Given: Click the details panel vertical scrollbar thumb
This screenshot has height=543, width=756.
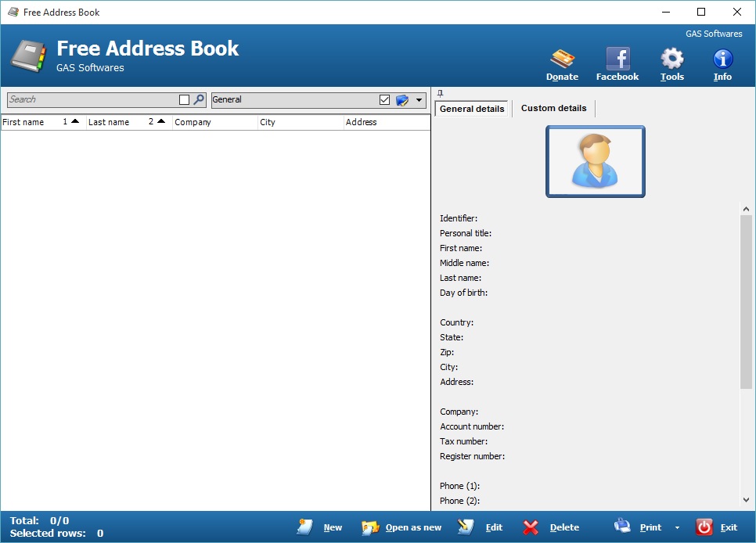Looking at the screenshot, I should tap(746, 302).
